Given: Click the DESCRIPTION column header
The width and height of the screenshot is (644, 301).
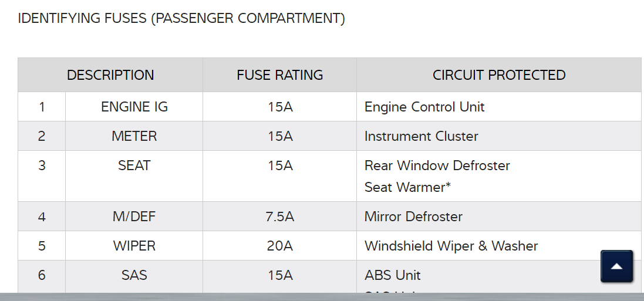Looking at the screenshot, I should coord(110,75).
